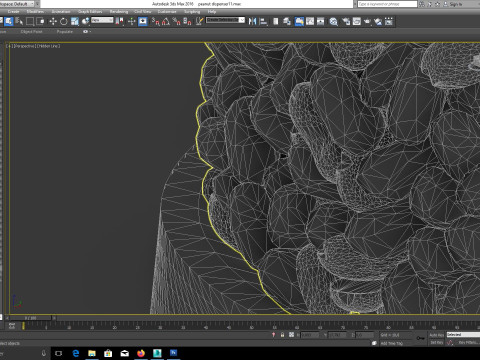Click the 0 / 100 time slider

tap(31, 318)
